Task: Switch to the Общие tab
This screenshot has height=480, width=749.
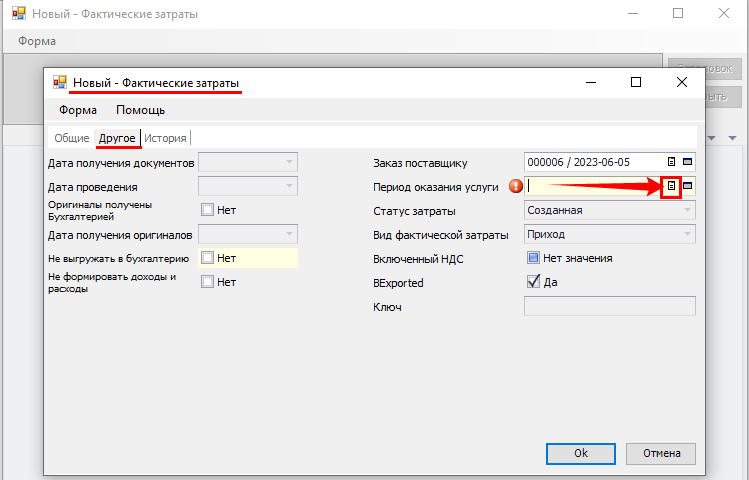Action: pos(71,138)
